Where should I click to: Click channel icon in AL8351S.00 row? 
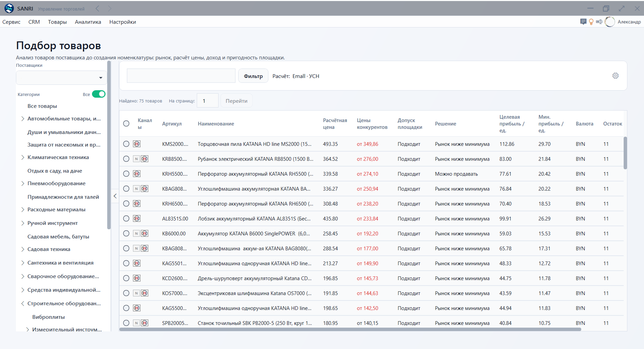click(x=137, y=218)
